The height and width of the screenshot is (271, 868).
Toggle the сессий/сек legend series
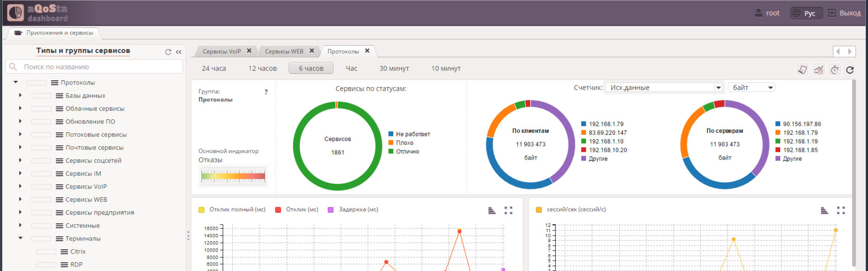point(571,210)
